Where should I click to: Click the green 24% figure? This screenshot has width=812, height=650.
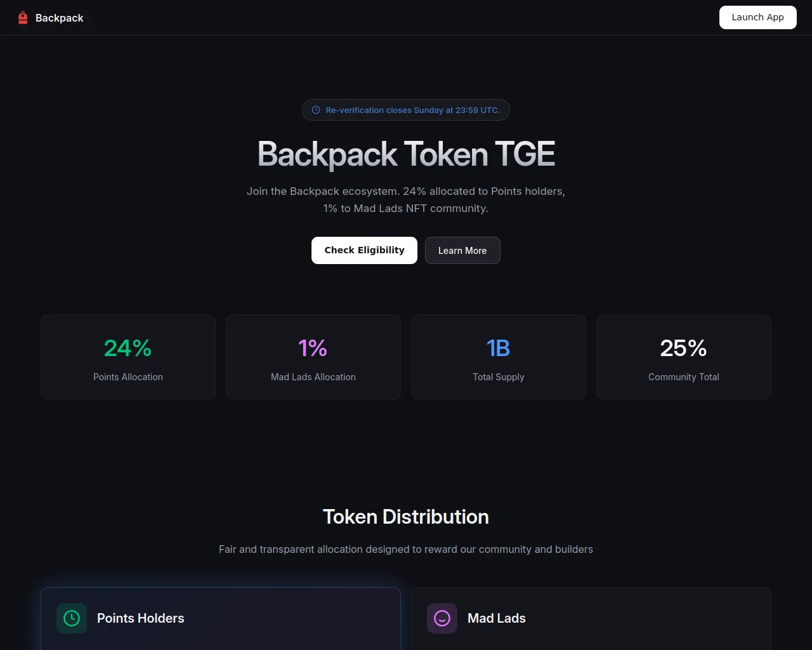pos(128,348)
